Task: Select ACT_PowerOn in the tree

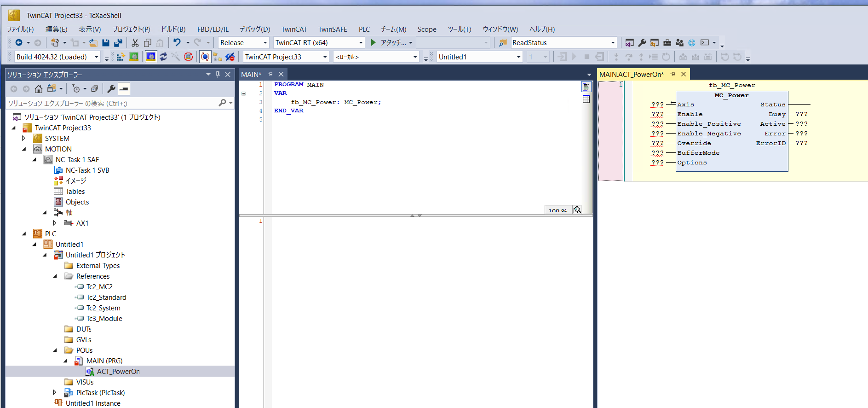Action: click(x=118, y=371)
